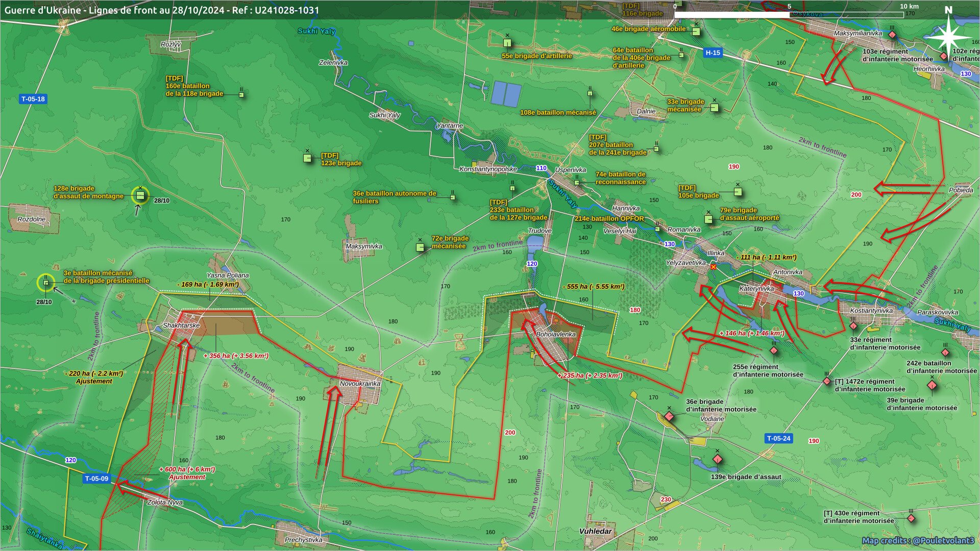Screen dimensions: 980x551
Task: Click the Zelenivka village label
Action: pyautogui.click(x=333, y=63)
